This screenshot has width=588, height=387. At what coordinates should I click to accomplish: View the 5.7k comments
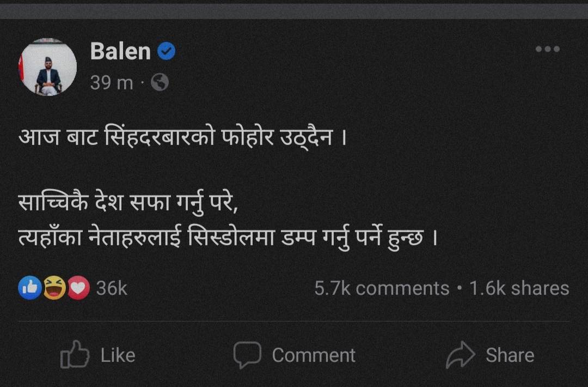click(381, 288)
